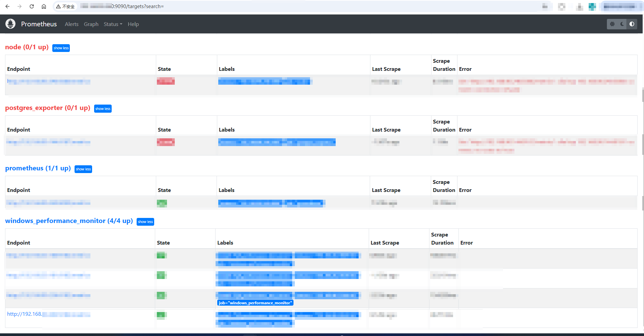Click the Prometheus torch logo icon

[x=10, y=24]
